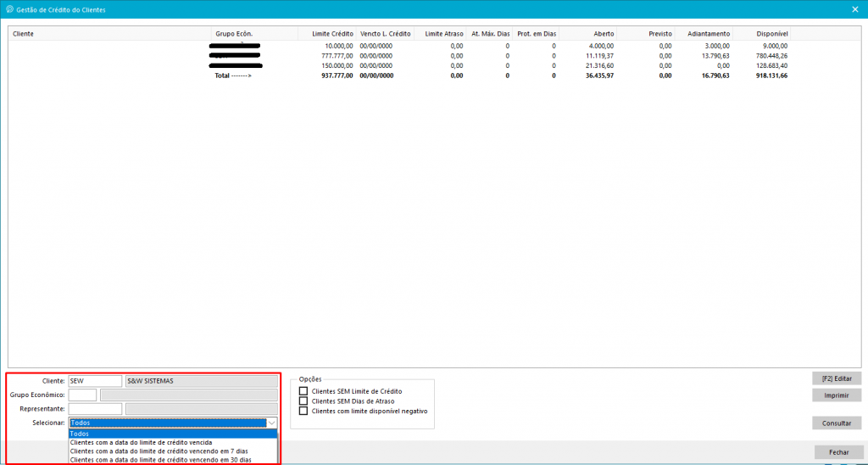
Task: Click At. Máx. Dias column header
Action: [x=489, y=34]
